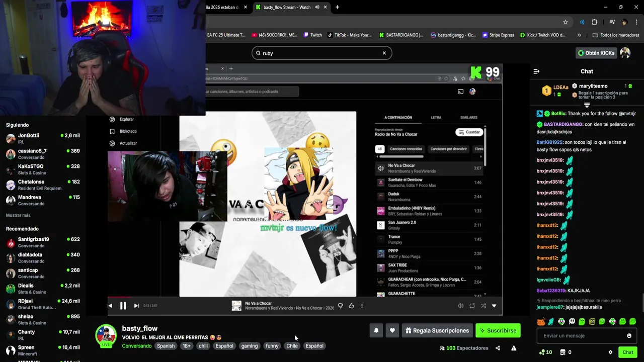The image size is (644, 362).
Task: Open Todos los marcadores folder
Action: point(616,35)
